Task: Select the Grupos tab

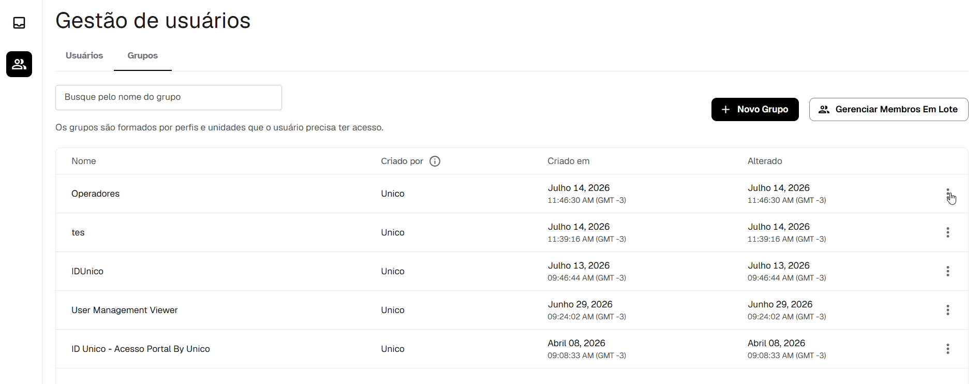Action: [x=143, y=55]
